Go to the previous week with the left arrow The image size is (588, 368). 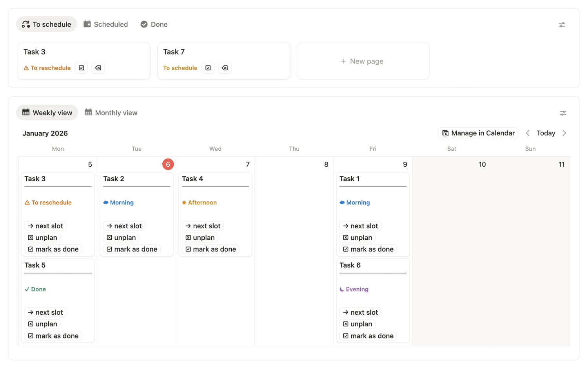(x=528, y=133)
